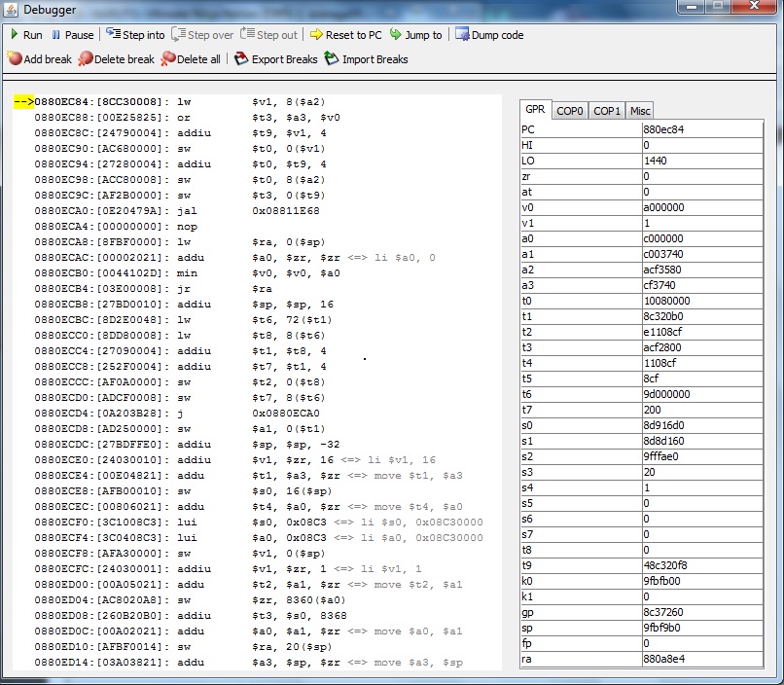Switch to the GPR tab
Image resolution: width=784 pixels, height=685 pixels.
click(535, 110)
